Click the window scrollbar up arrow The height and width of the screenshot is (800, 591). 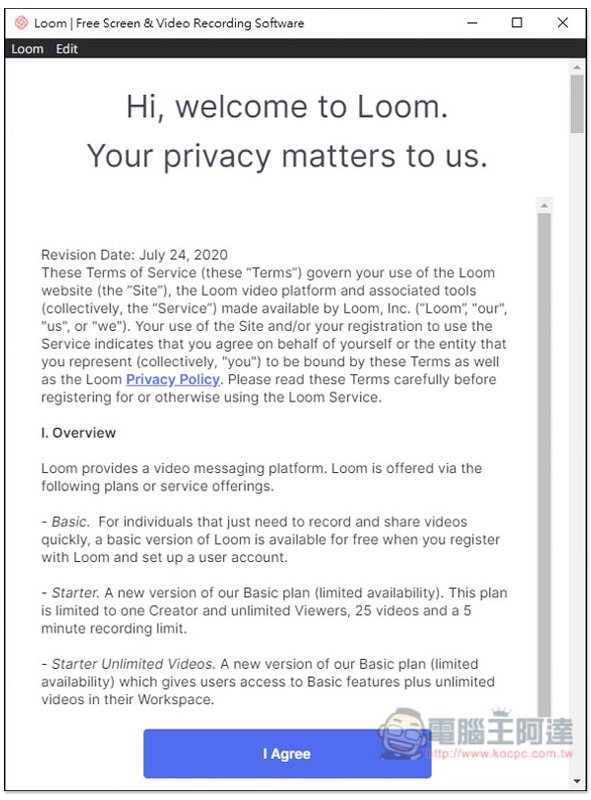coord(577,67)
